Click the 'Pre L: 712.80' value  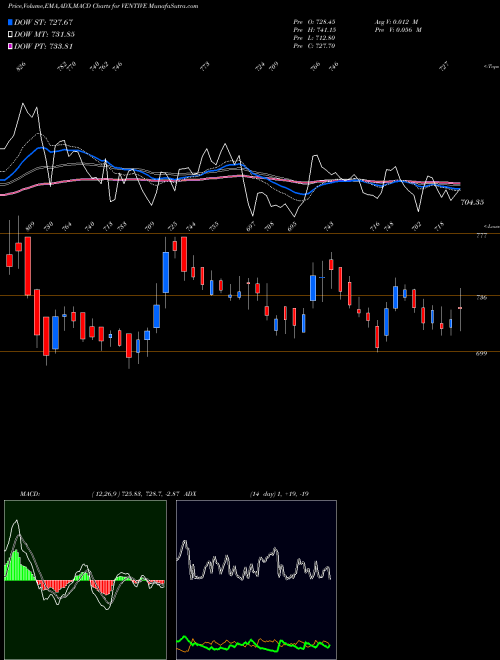314,38
